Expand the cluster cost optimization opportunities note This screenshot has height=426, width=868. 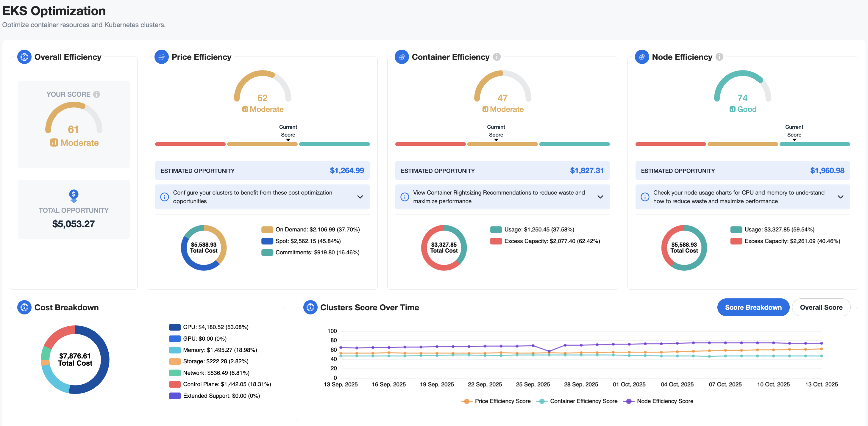tap(360, 197)
